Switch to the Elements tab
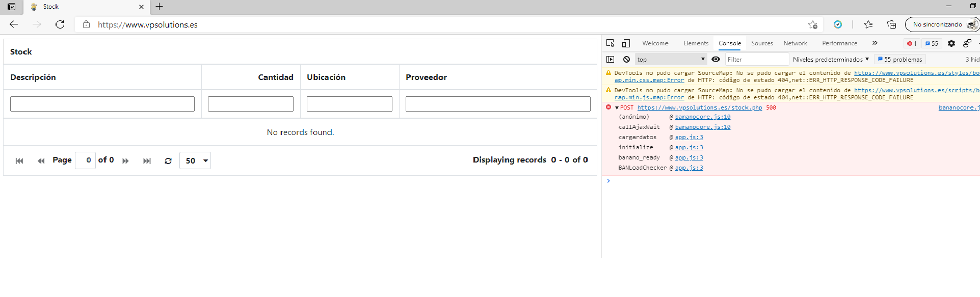Image resolution: width=980 pixels, height=297 pixels. click(x=696, y=43)
